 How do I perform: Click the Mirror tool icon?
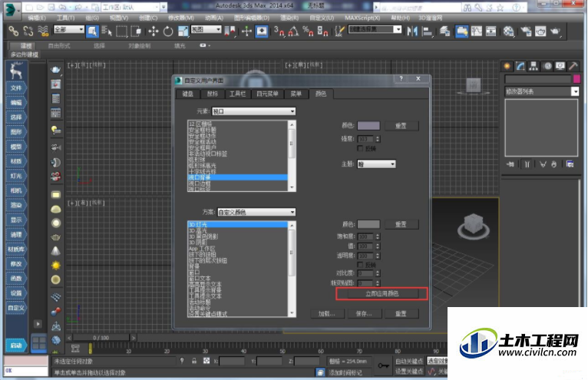(x=412, y=31)
